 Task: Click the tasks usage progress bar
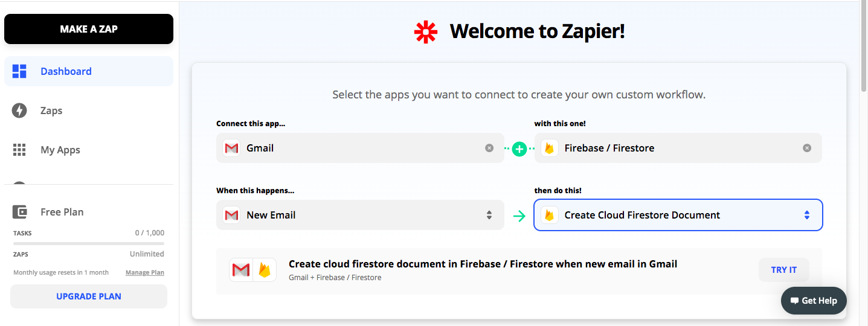pos(89,243)
